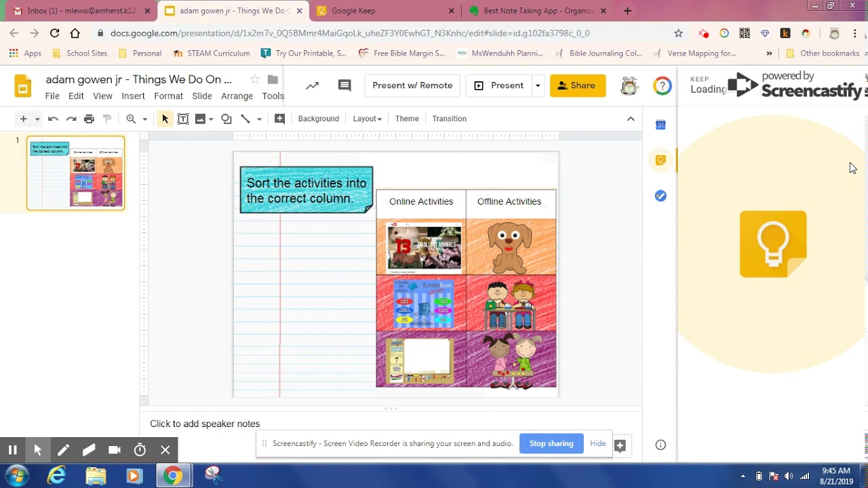Open the activity dashboard trend icon
The image size is (868, 488).
point(312,85)
